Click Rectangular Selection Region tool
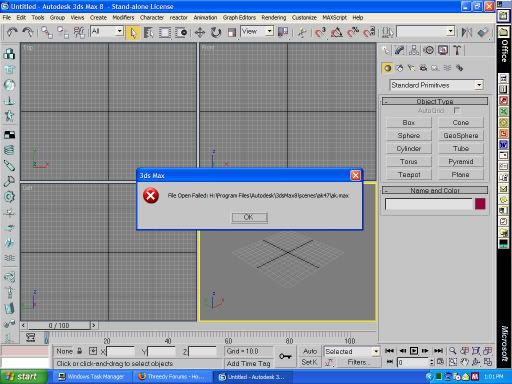 pos(165,33)
